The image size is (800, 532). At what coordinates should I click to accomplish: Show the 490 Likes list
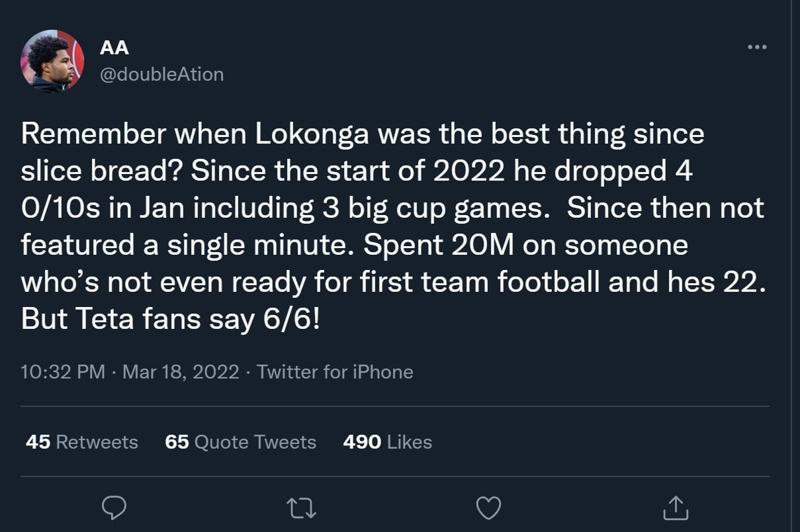point(387,442)
